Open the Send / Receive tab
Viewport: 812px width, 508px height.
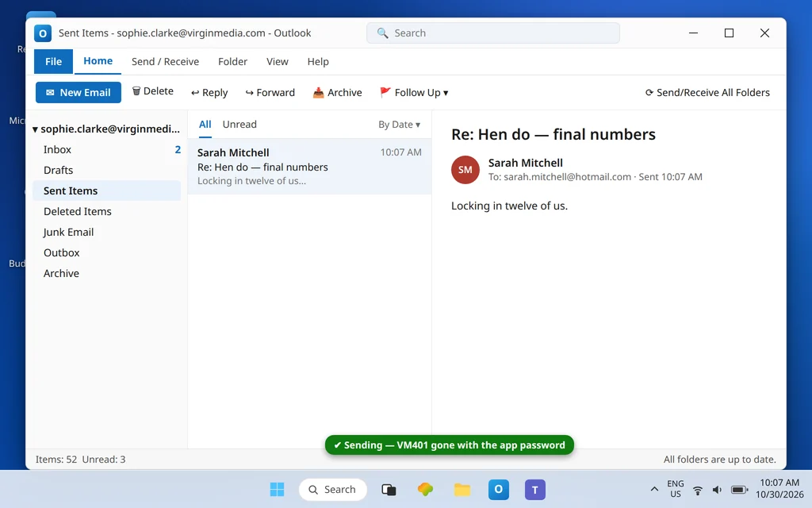(165, 62)
